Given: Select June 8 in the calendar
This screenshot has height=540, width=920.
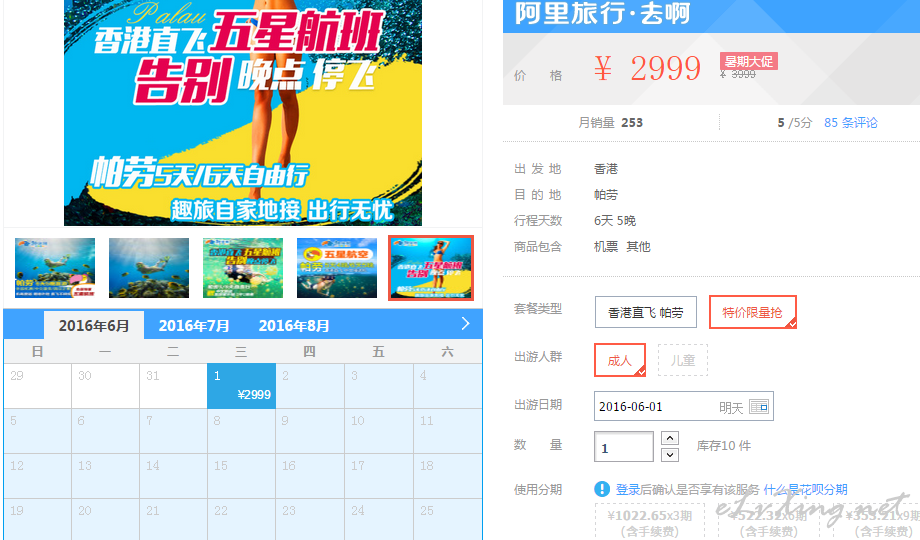Looking at the screenshot, I should point(242,431).
